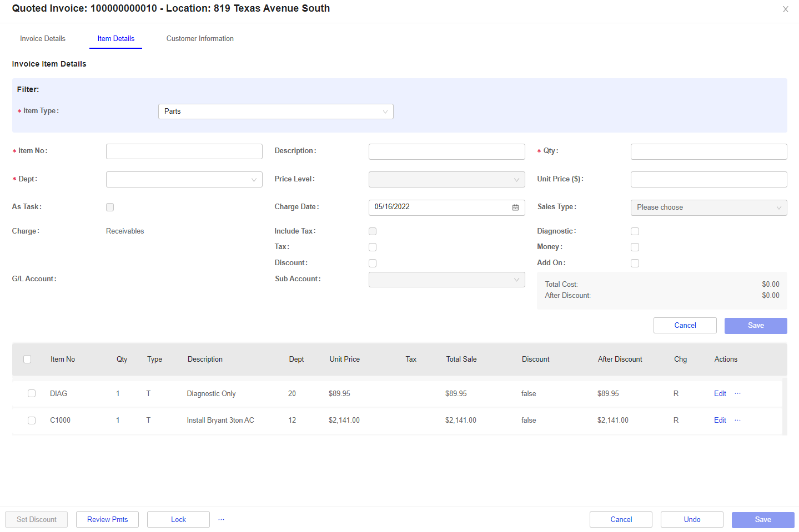Viewport: 799px width, 532px height.
Task: Open the Sub Account dropdown
Action: [x=446, y=280]
